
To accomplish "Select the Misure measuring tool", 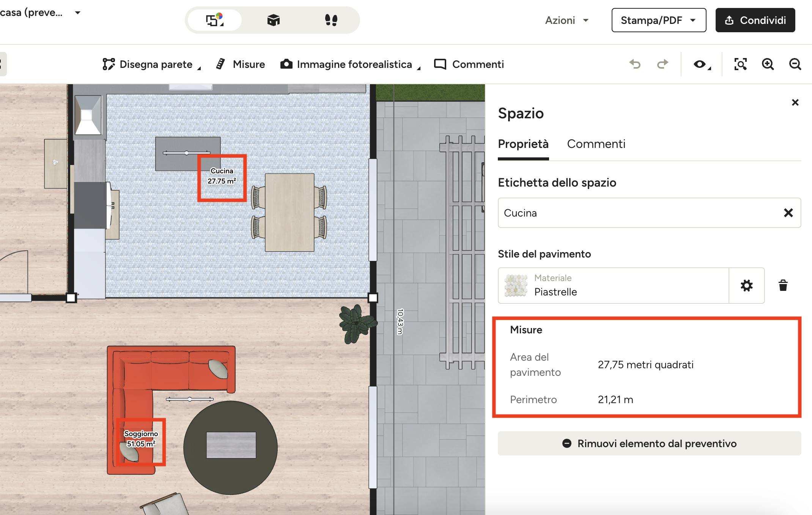I will (x=240, y=64).
